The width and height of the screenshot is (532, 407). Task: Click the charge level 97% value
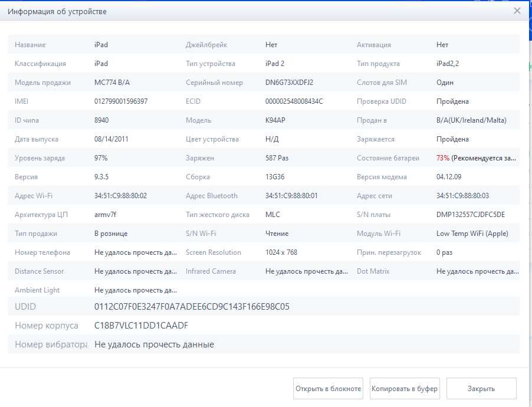[x=101, y=158]
